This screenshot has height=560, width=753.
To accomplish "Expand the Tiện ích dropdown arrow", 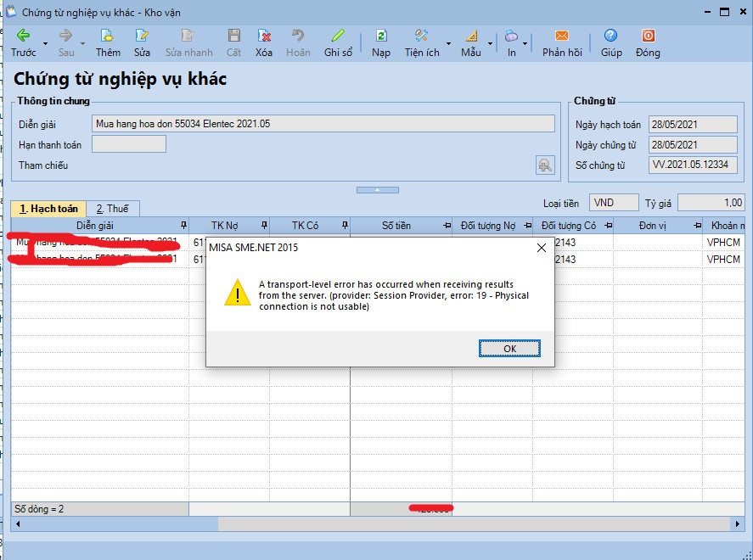I will pos(448,42).
